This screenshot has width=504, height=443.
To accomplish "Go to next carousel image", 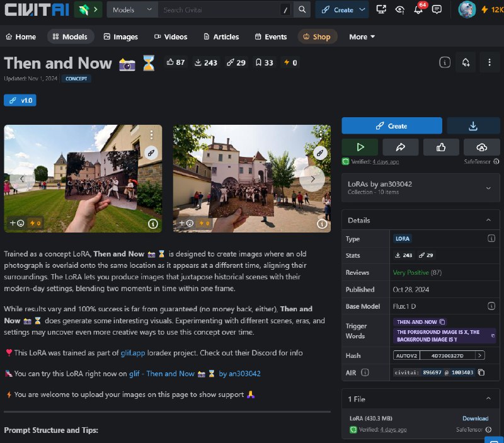I will pos(312,179).
